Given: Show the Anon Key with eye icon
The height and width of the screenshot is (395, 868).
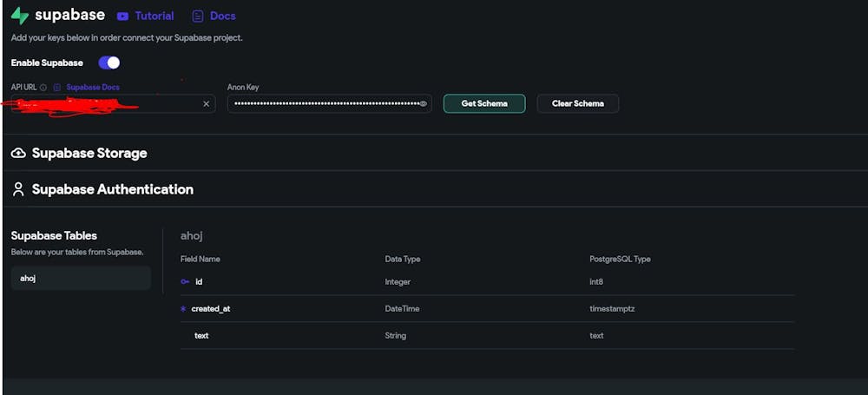Looking at the screenshot, I should 424,103.
